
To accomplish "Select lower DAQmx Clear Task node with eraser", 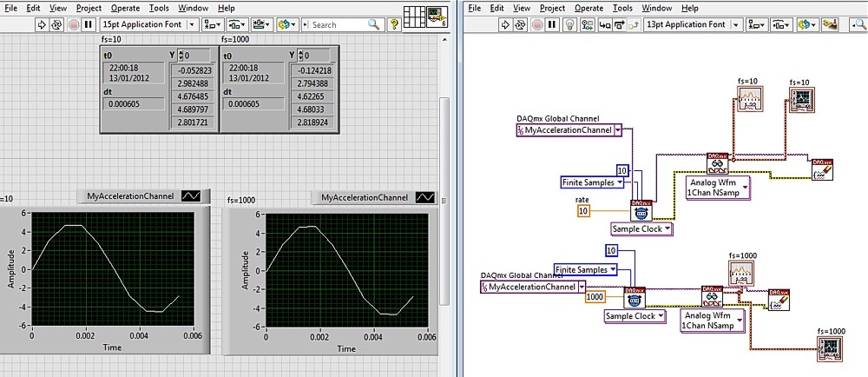I will pos(779,300).
